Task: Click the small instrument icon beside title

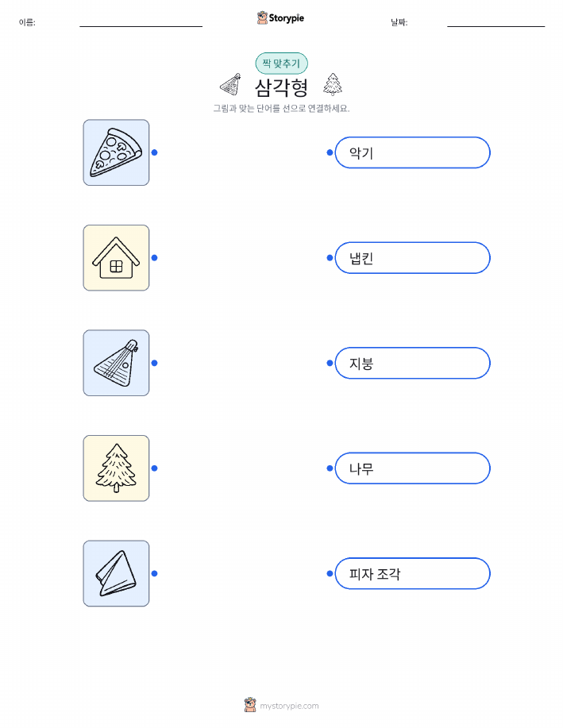Action: (x=231, y=84)
